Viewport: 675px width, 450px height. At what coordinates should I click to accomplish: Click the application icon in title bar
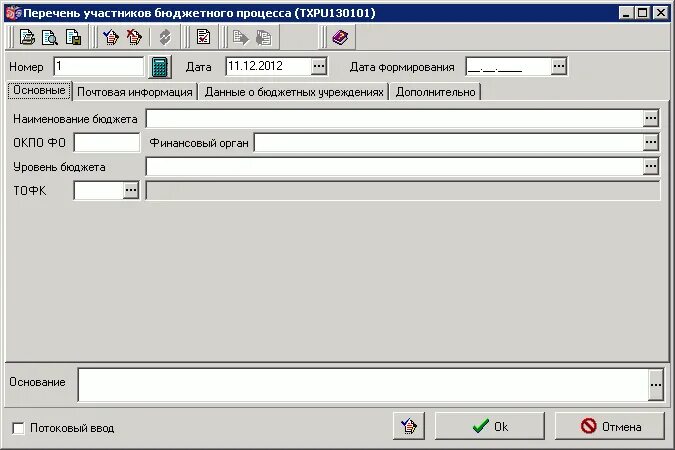pos(13,13)
